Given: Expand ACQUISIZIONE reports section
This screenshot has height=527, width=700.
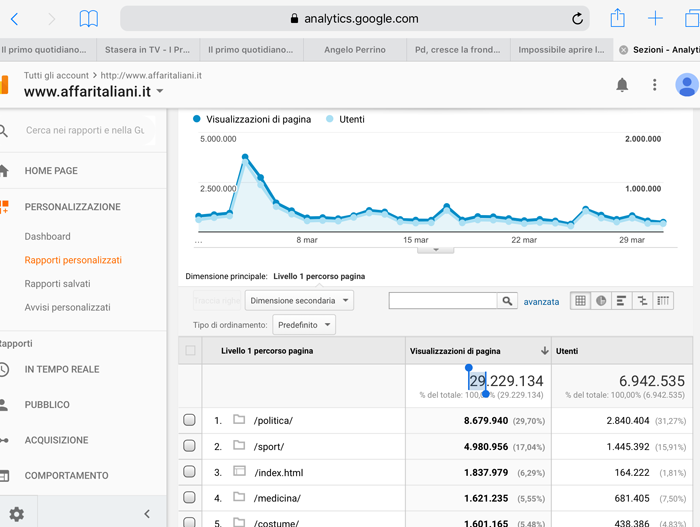Looking at the screenshot, I should 57,440.
